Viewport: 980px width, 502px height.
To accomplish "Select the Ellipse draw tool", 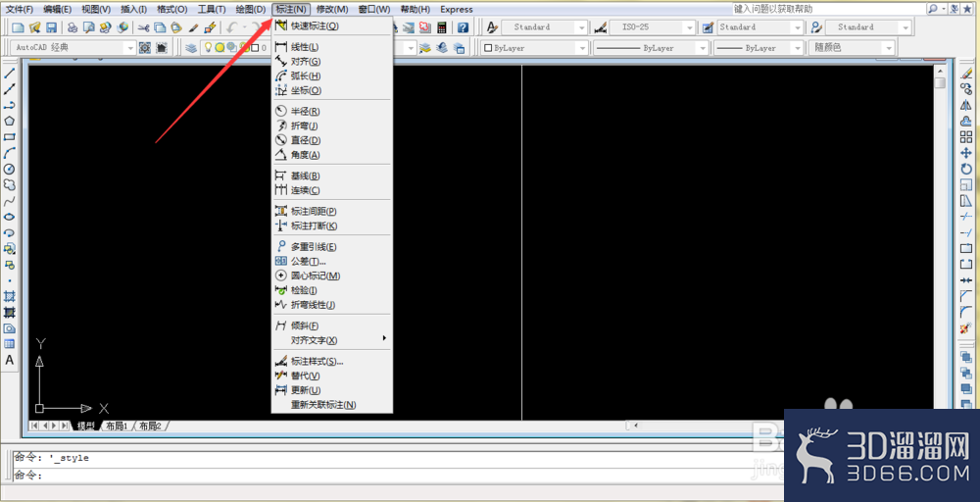I will point(10,217).
